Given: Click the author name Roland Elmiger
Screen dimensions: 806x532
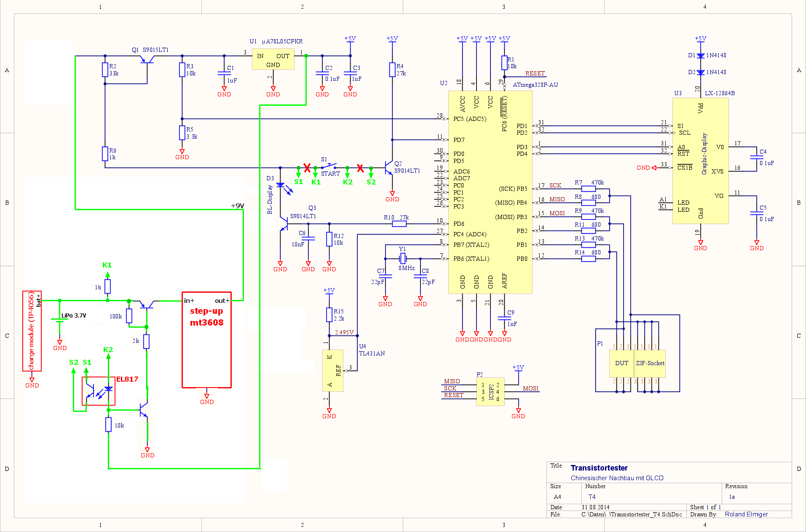Looking at the screenshot, I should (746, 514).
